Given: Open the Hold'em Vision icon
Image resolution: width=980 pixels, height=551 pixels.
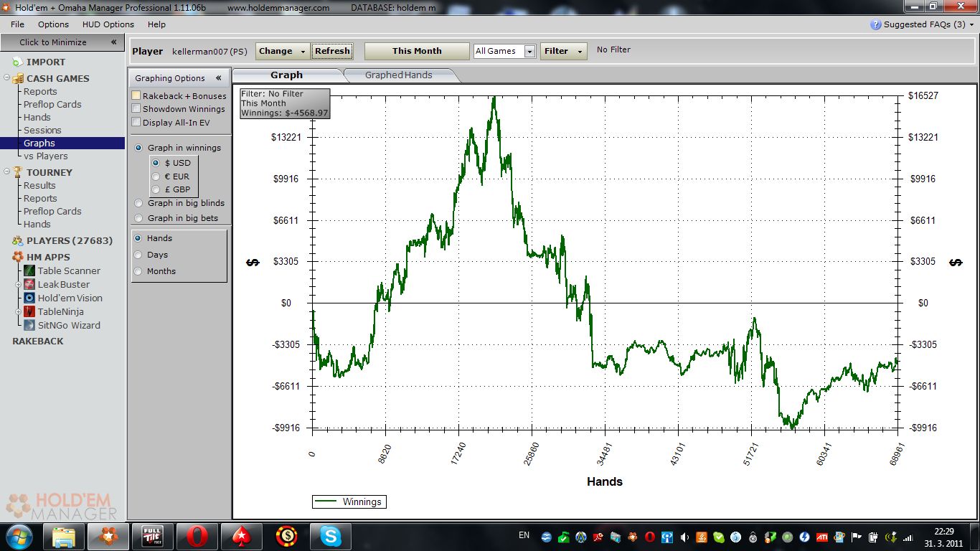Looking at the screenshot, I should coord(29,298).
